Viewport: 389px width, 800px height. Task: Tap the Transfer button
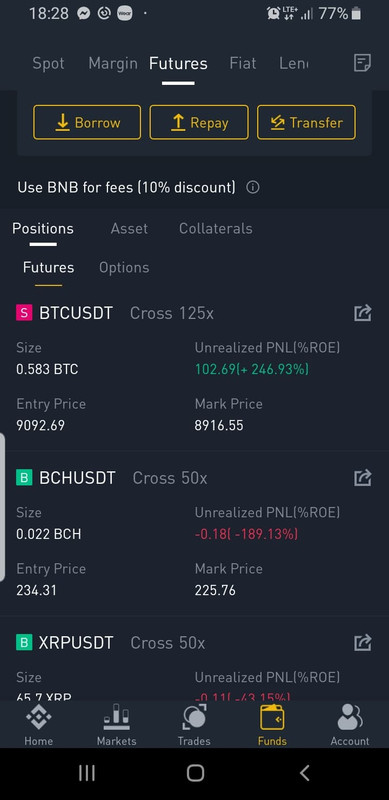[306, 122]
